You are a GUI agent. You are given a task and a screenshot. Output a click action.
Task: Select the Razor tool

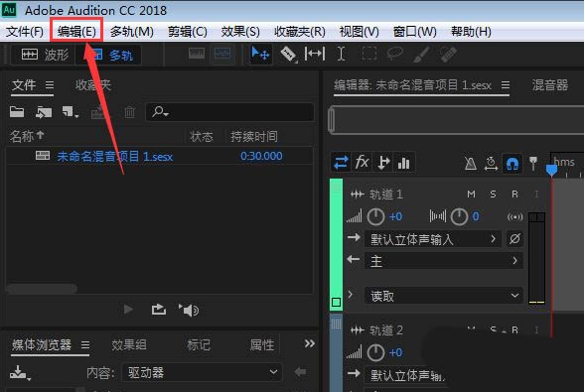coord(288,55)
